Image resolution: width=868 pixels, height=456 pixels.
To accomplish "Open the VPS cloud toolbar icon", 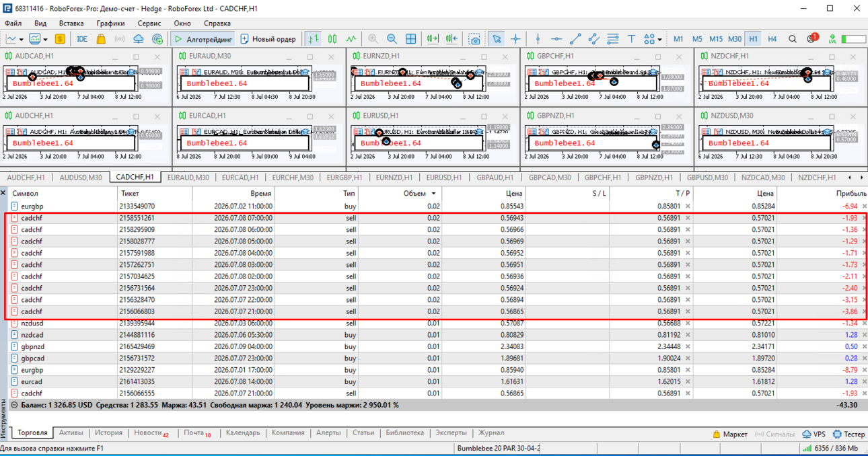I will click(139, 39).
